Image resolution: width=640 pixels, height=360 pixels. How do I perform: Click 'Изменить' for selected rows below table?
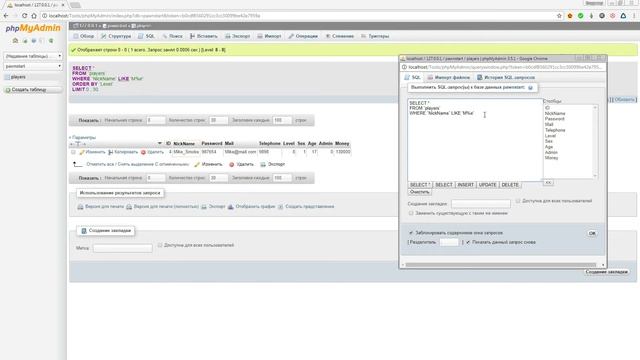pyautogui.click(x=208, y=164)
